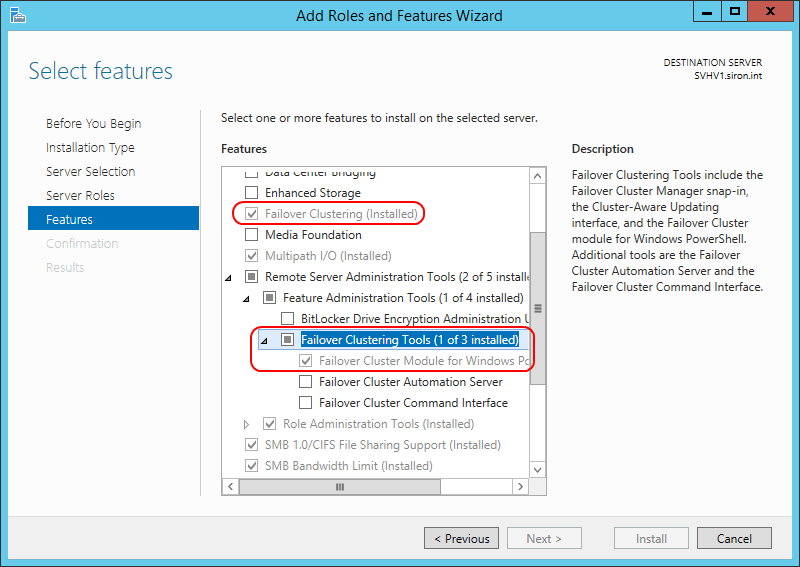This screenshot has height=567, width=800.
Task: Enable the Media Foundation feature checkbox
Action: pos(252,234)
